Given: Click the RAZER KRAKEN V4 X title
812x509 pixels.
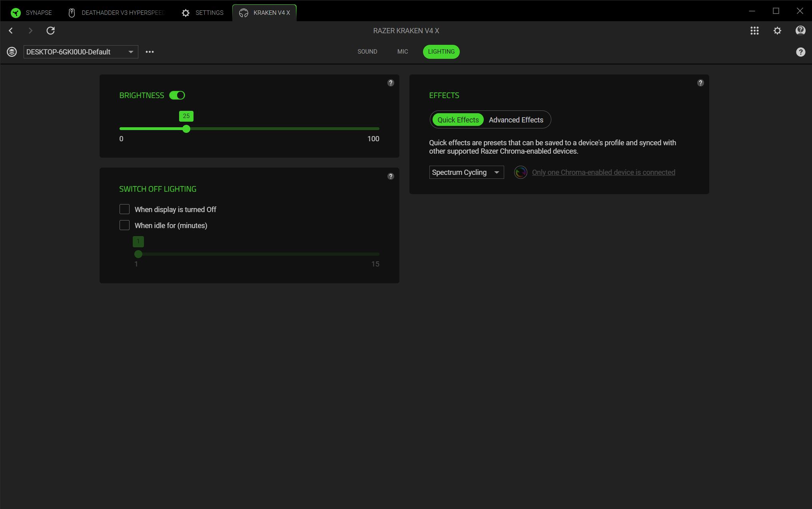Looking at the screenshot, I should click(x=406, y=31).
